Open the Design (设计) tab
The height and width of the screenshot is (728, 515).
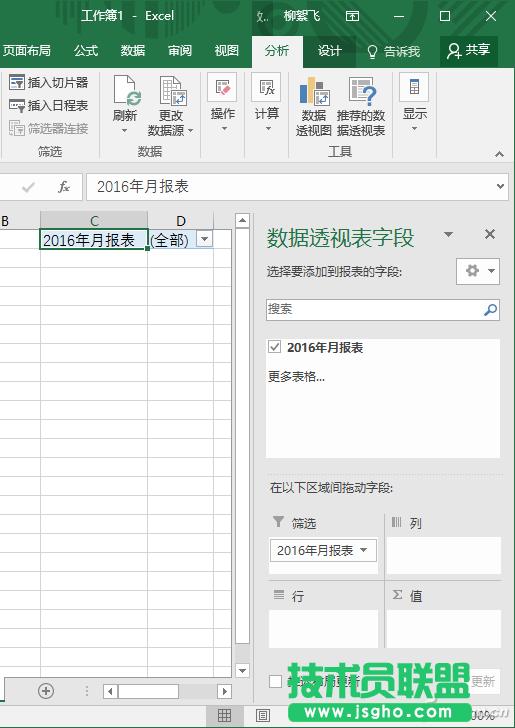coord(330,51)
